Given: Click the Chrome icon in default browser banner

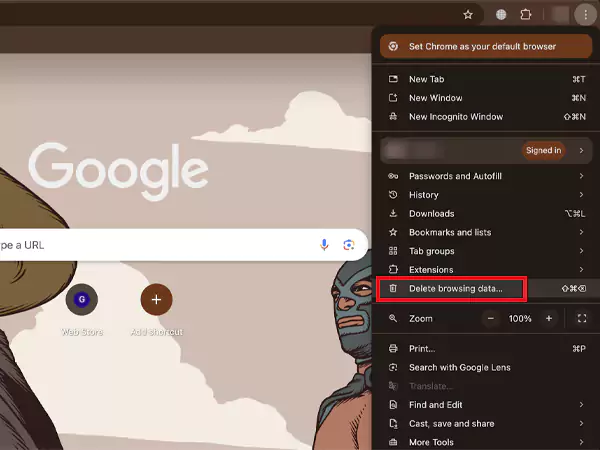Looking at the screenshot, I should tap(393, 46).
